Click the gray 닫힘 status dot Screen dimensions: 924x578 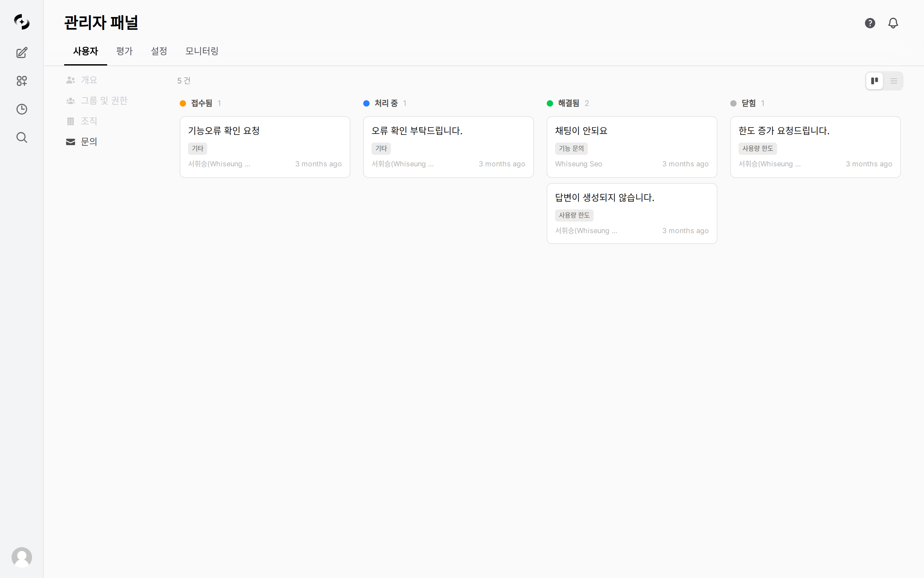click(x=733, y=103)
